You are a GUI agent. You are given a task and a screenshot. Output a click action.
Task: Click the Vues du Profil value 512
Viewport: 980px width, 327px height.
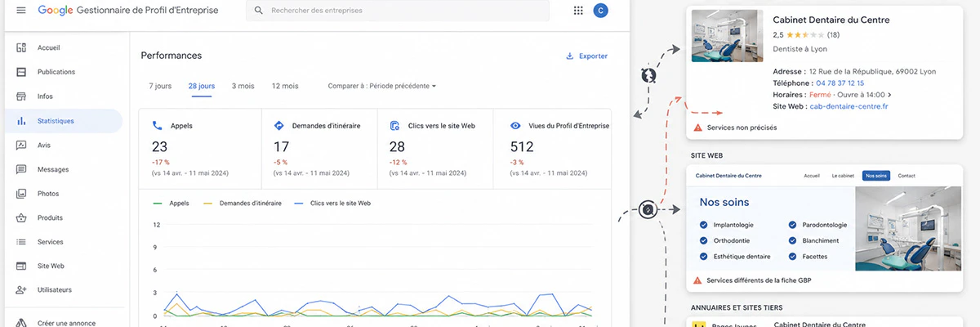(522, 147)
